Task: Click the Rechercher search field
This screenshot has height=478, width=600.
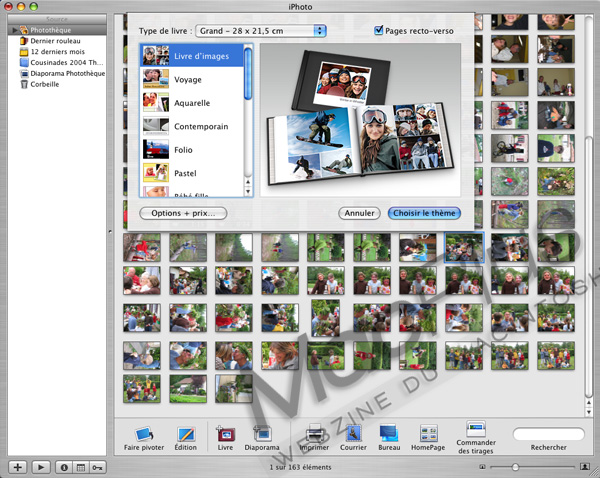Action: 549,434
